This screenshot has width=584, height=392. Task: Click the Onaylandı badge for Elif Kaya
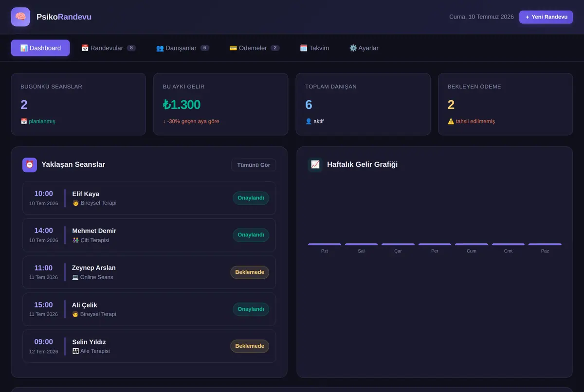click(x=251, y=198)
